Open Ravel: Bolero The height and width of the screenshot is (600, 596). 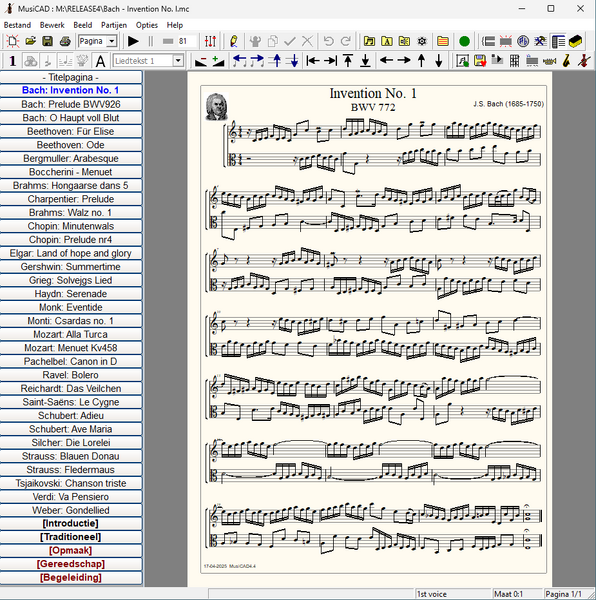pyautogui.click(x=71, y=375)
